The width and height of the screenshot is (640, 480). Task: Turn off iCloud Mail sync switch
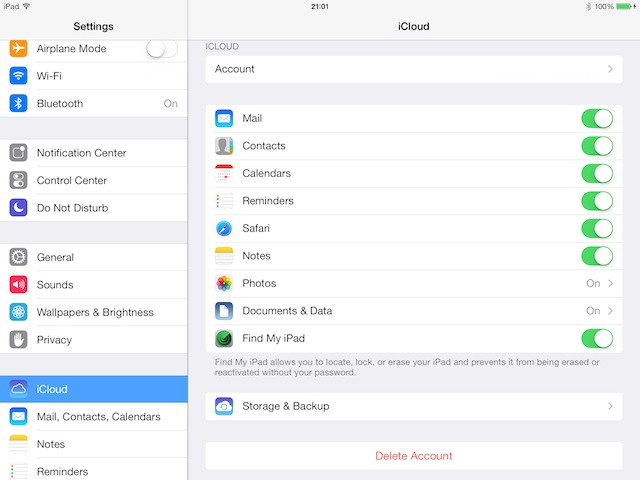(597, 119)
